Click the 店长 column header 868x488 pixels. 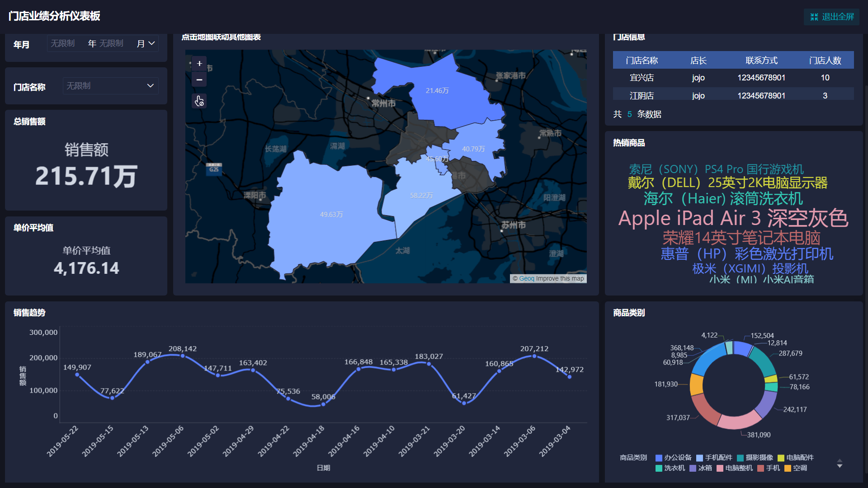tap(698, 61)
